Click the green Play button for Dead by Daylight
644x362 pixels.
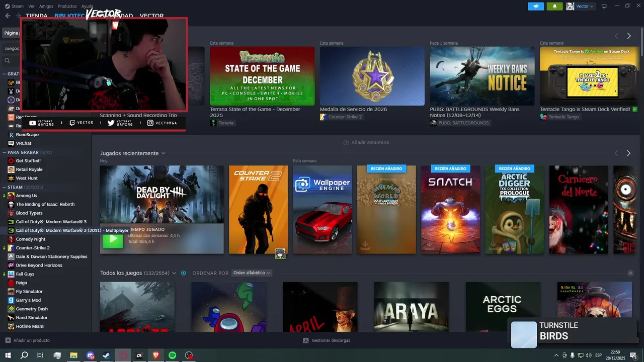[x=113, y=240]
